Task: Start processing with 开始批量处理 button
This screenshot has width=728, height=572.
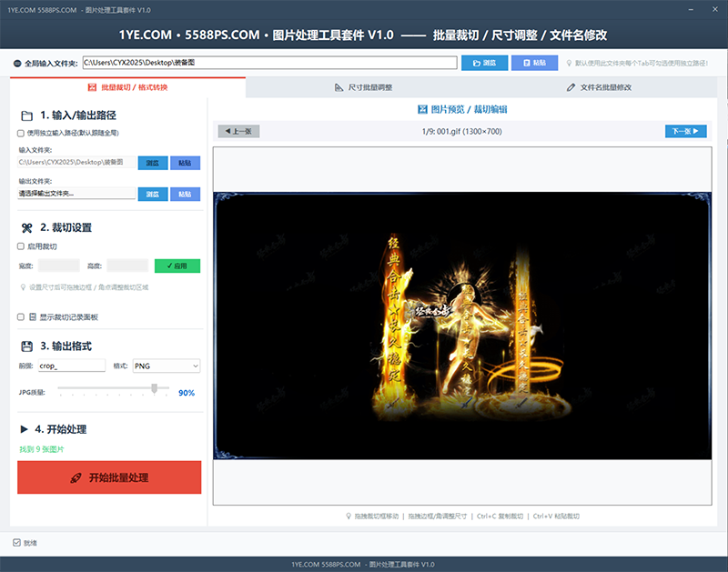Action: pos(109,477)
